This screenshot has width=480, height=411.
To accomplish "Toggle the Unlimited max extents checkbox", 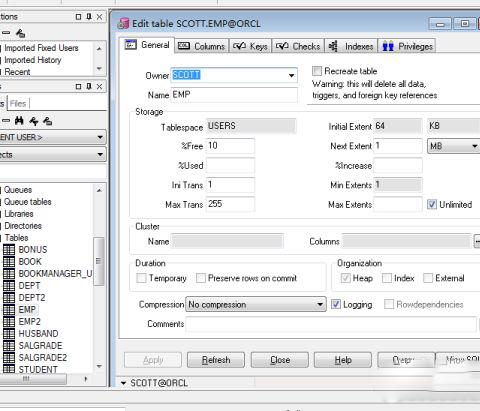I will 432,204.
